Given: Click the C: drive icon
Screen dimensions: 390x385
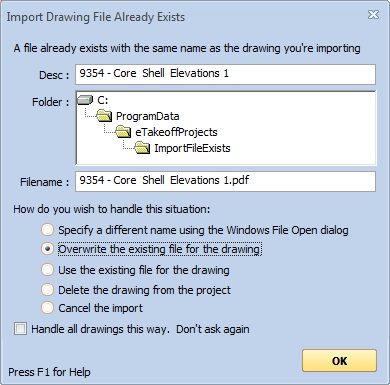Looking at the screenshot, I should [85, 100].
